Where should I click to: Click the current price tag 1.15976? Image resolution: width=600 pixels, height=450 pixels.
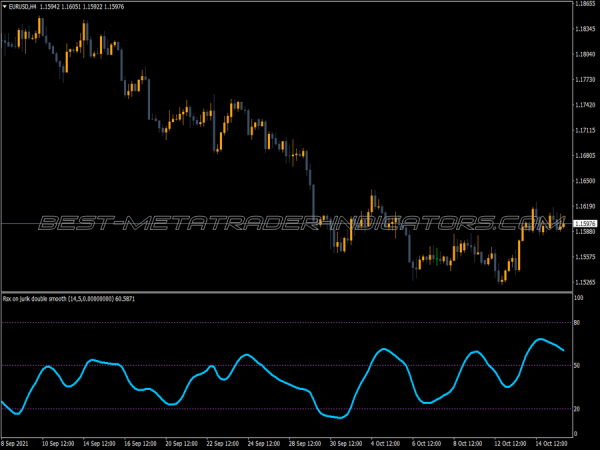click(586, 223)
